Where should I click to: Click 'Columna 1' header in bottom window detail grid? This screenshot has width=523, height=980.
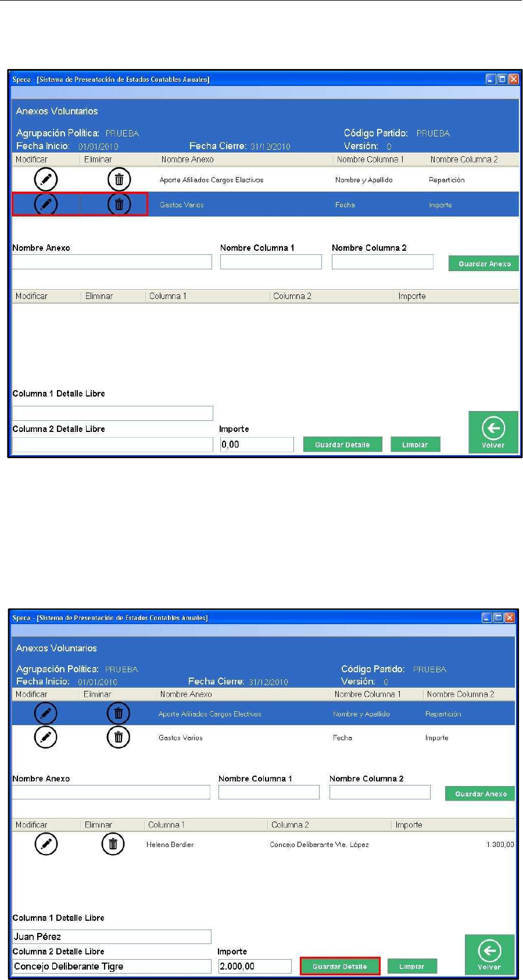point(166,824)
